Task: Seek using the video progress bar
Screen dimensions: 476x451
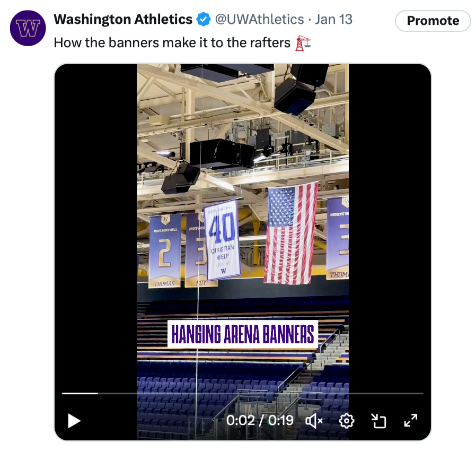Action: (x=242, y=393)
